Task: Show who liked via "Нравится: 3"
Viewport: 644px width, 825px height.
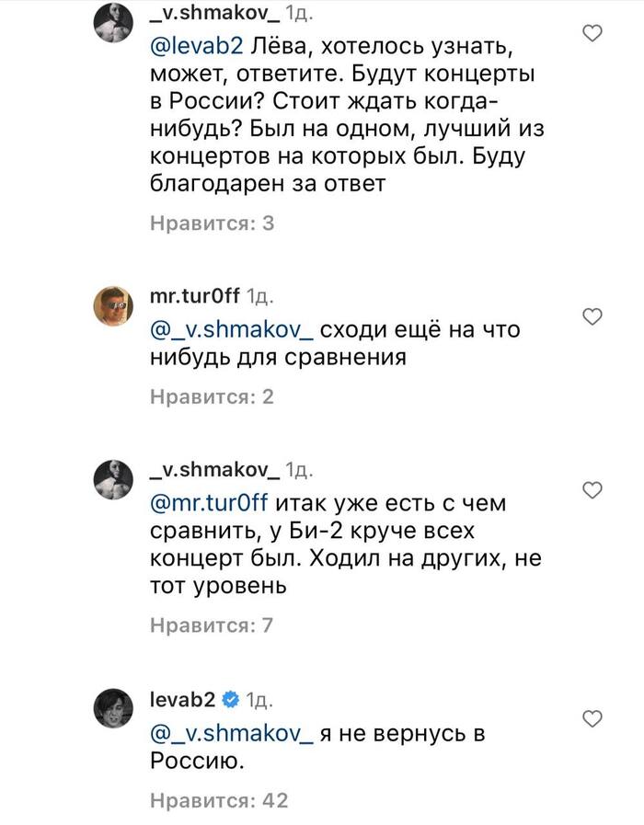Action: click(212, 222)
